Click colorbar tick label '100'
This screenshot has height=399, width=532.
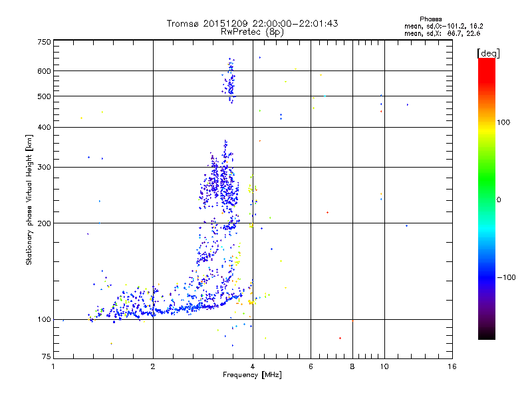coord(503,122)
